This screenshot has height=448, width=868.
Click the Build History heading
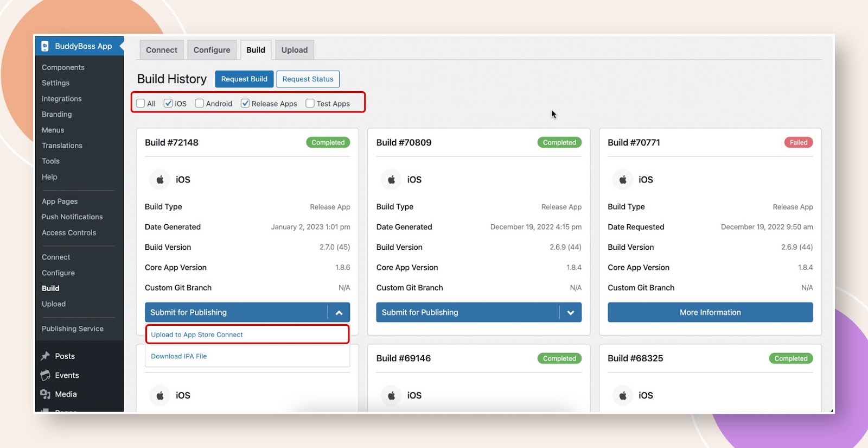tap(172, 79)
